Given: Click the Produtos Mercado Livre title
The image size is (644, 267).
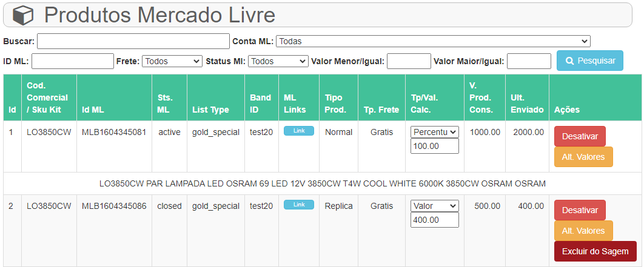Looking at the screenshot, I should click(x=159, y=15).
